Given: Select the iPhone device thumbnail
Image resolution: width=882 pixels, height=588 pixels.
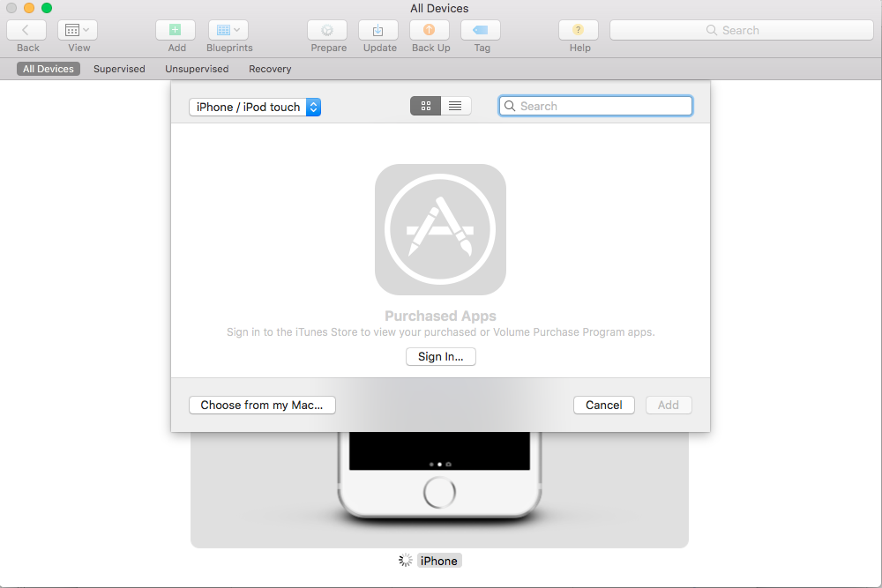Looking at the screenshot, I should 439,489.
